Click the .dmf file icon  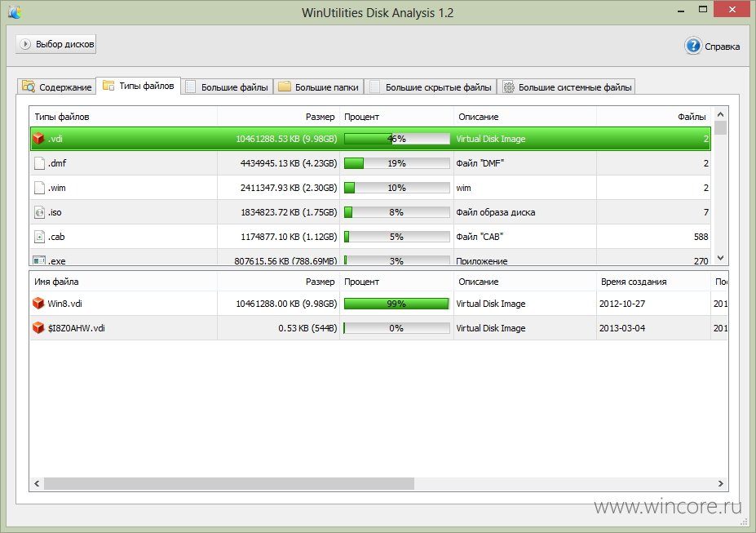pos(39,163)
